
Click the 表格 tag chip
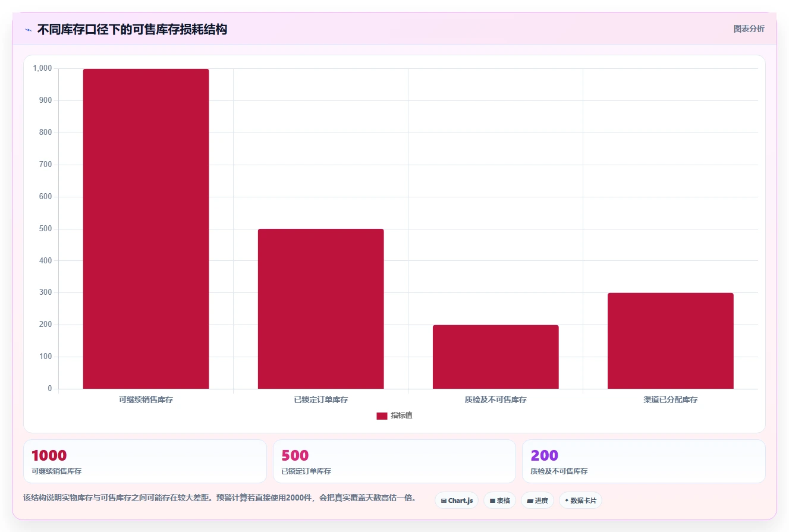[499, 500]
